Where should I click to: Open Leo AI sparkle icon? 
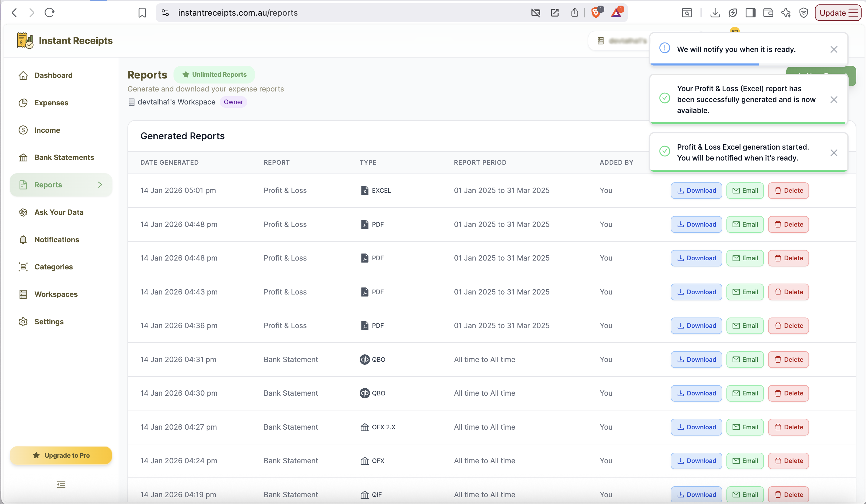click(786, 13)
